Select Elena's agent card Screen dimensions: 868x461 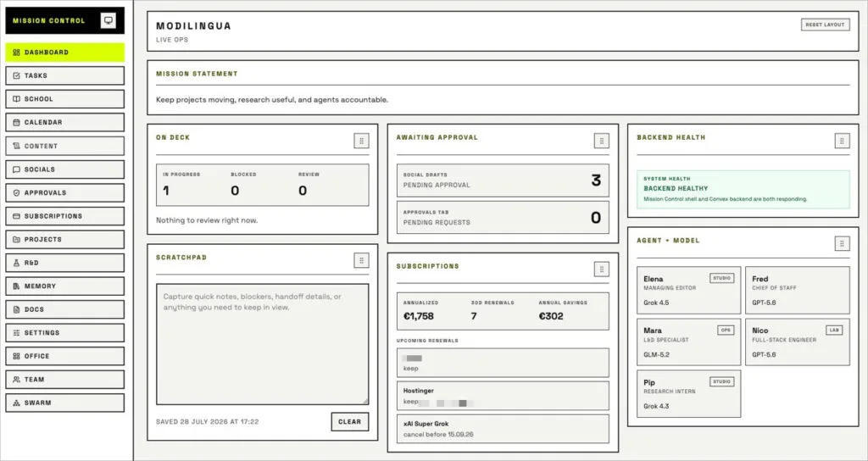coord(688,291)
